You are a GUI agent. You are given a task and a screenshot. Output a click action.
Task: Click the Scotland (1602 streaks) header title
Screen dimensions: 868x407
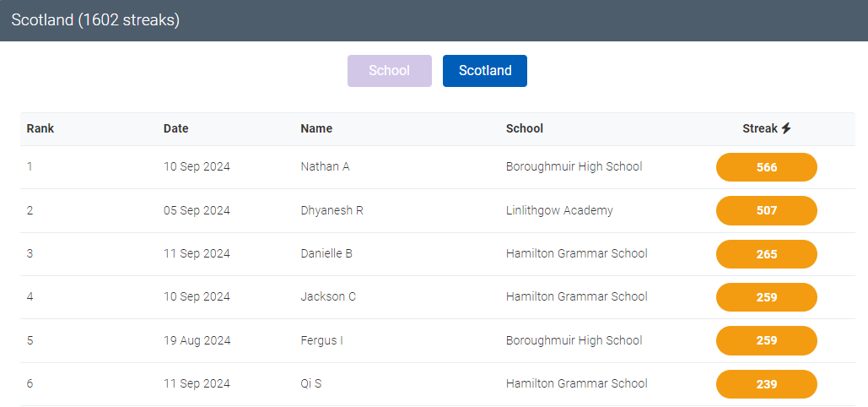point(95,20)
